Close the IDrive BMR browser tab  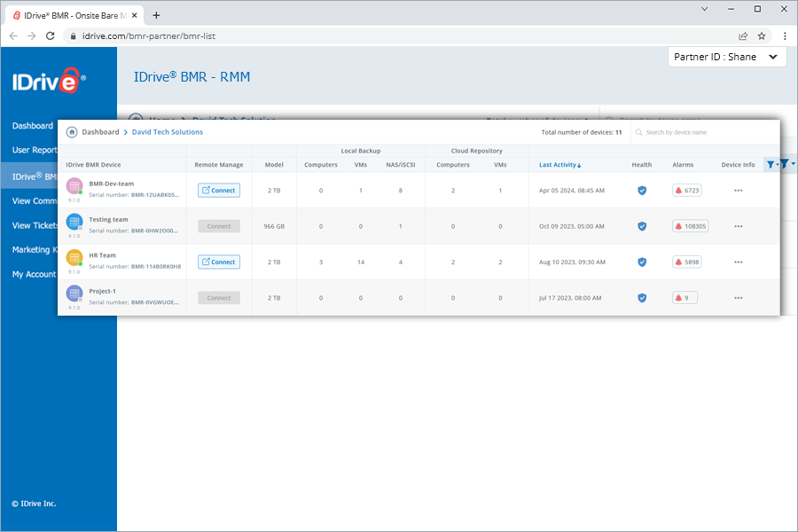[135, 15]
